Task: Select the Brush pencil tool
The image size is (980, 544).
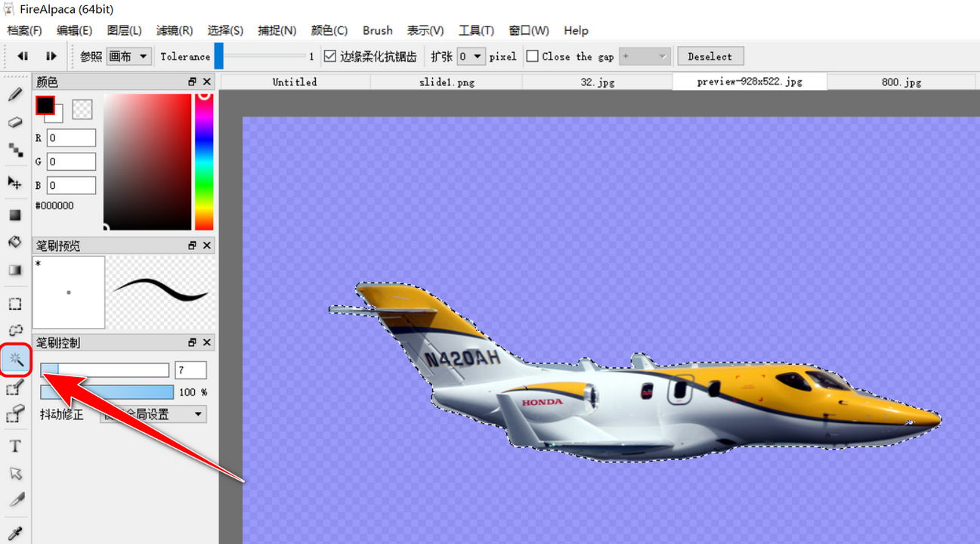Action: pyautogui.click(x=14, y=95)
